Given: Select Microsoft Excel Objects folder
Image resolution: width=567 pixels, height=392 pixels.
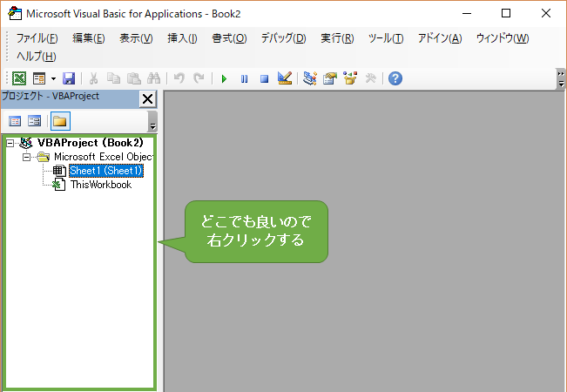Looking at the screenshot, I should coord(104,157).
